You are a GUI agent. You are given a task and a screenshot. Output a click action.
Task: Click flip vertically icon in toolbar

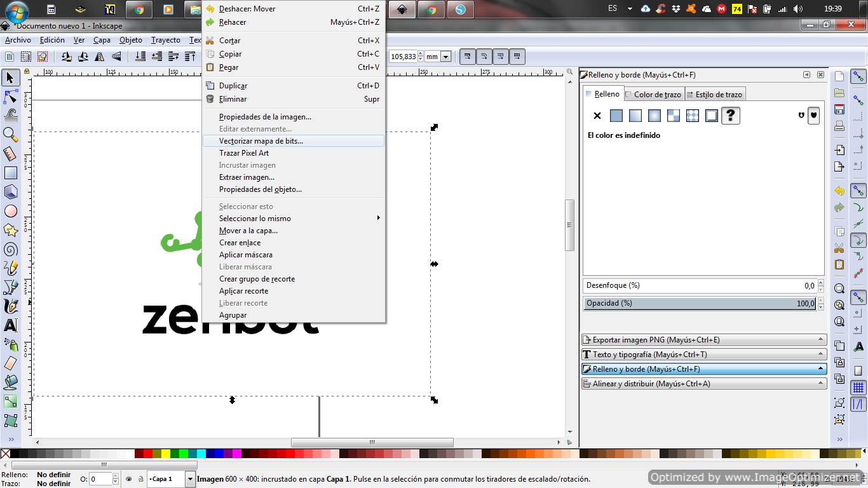[x=116, y=57]
